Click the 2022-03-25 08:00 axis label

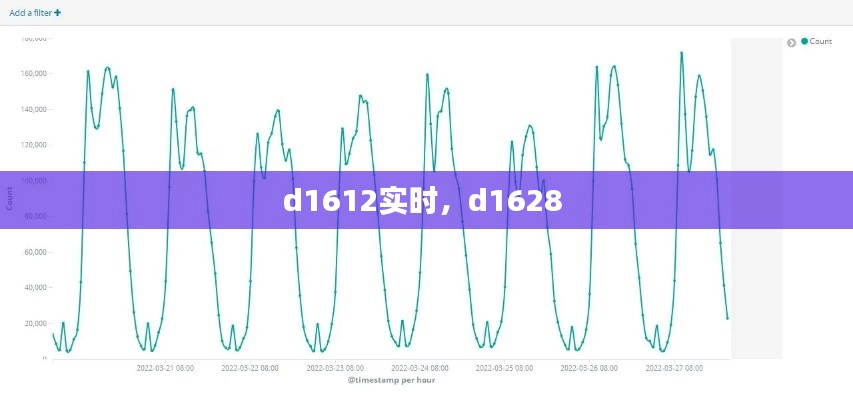[x=504, y=368]
